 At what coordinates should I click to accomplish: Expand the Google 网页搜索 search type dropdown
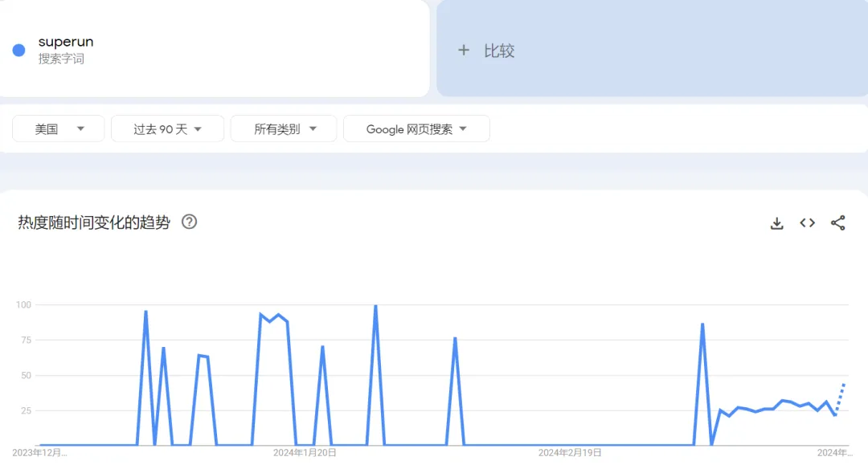click(x=416, y=129)
